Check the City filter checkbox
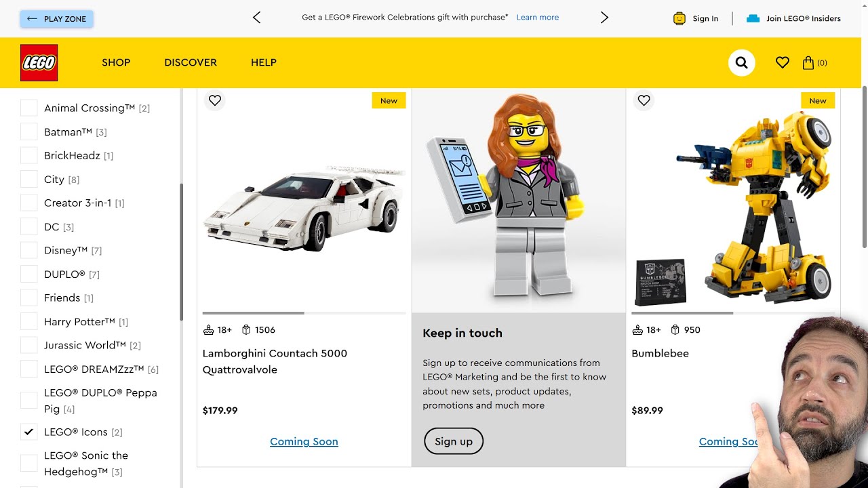This screenshot has height=488, width=868. (x=28, y=179)
